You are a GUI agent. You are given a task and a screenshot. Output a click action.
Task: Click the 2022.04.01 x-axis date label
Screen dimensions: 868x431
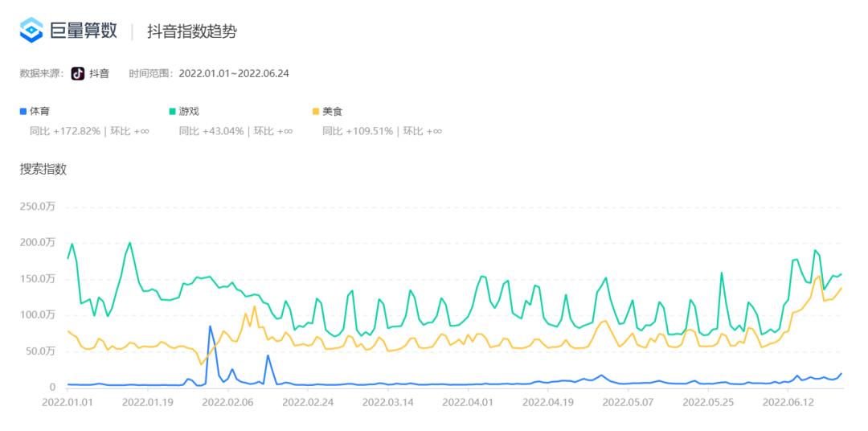pos(468,402)
